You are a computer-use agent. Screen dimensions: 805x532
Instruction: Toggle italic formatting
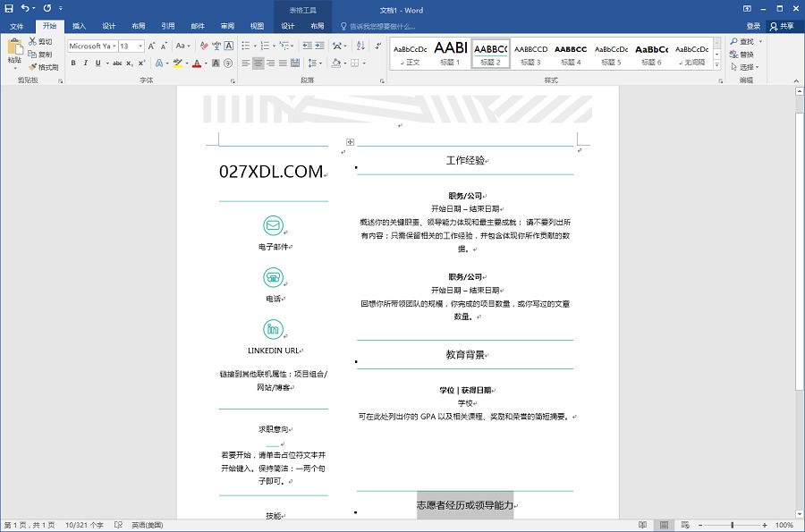coord(86,63)
